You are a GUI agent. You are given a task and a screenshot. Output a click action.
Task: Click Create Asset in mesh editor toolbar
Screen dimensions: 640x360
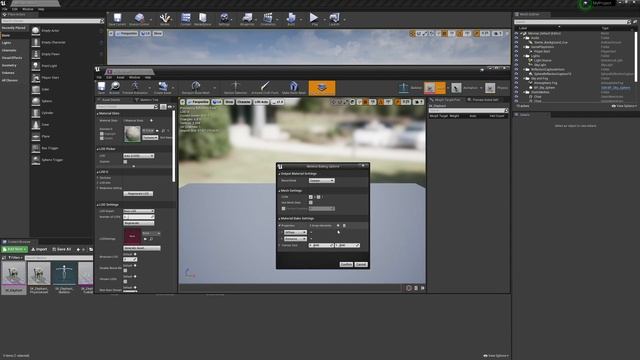coord(163,88)
